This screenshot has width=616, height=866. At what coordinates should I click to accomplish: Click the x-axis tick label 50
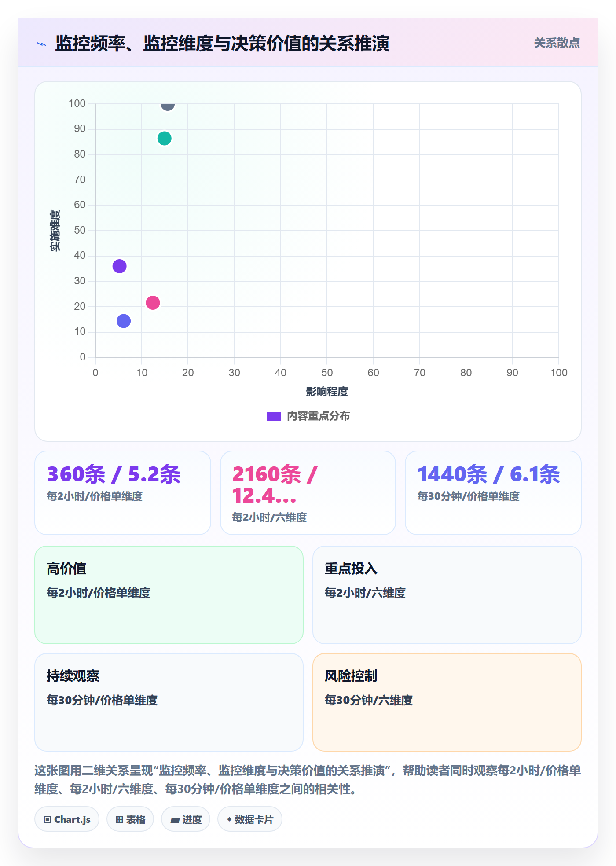[x=327, y=373]
